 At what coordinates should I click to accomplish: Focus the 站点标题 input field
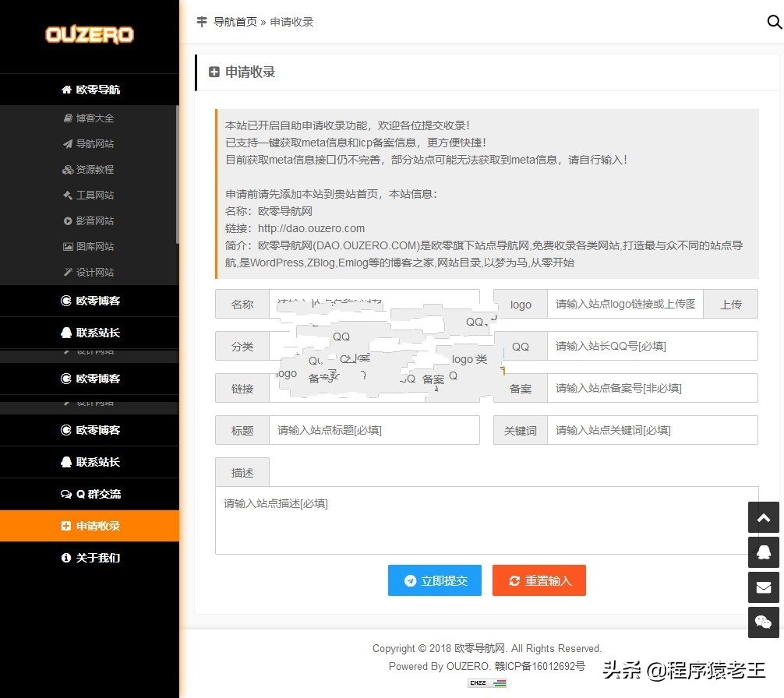pyautogui.click(x=374, y=430)
